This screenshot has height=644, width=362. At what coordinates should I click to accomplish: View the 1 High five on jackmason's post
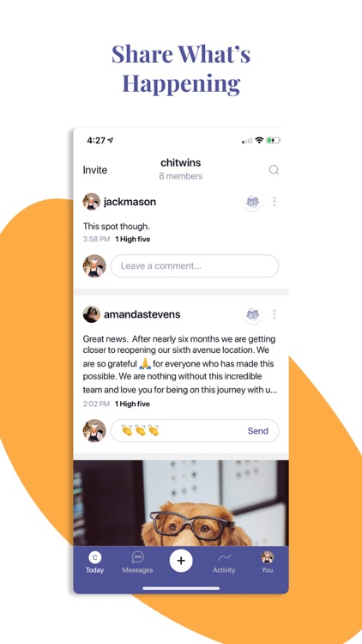pos(133,239)
